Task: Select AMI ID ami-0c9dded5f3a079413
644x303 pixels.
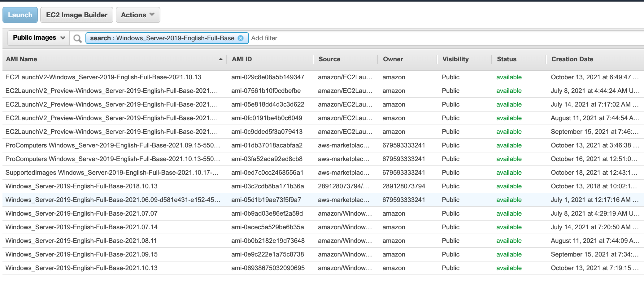Action: click(267, 132)
